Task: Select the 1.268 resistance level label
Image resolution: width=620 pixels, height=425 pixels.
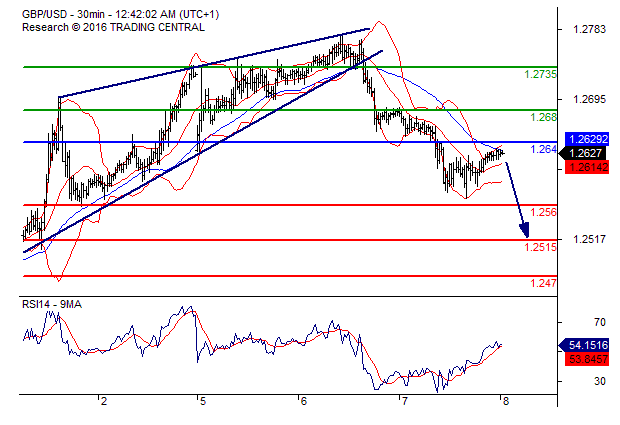Action: click(x=543, y=117)
